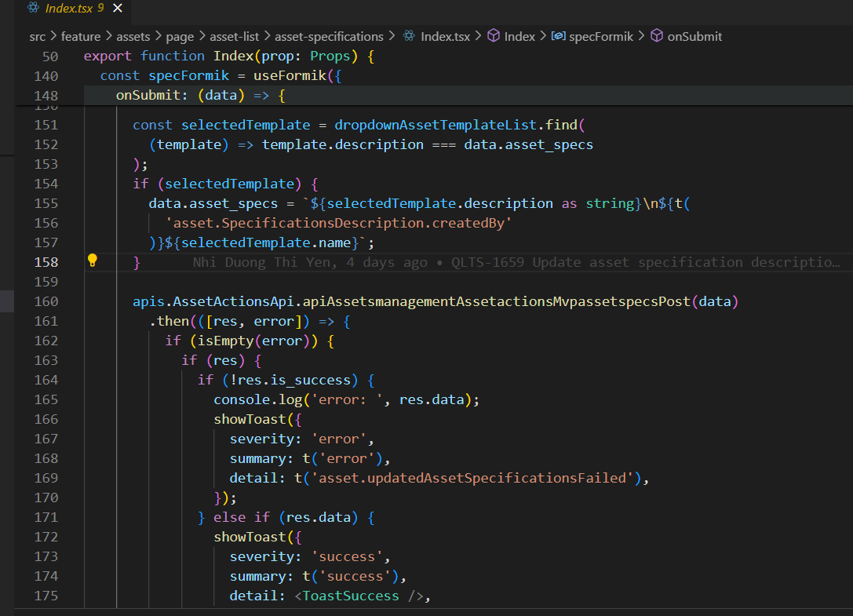
Task: Click the React icon on Index.tsx tab
Action: click(34, 8)
